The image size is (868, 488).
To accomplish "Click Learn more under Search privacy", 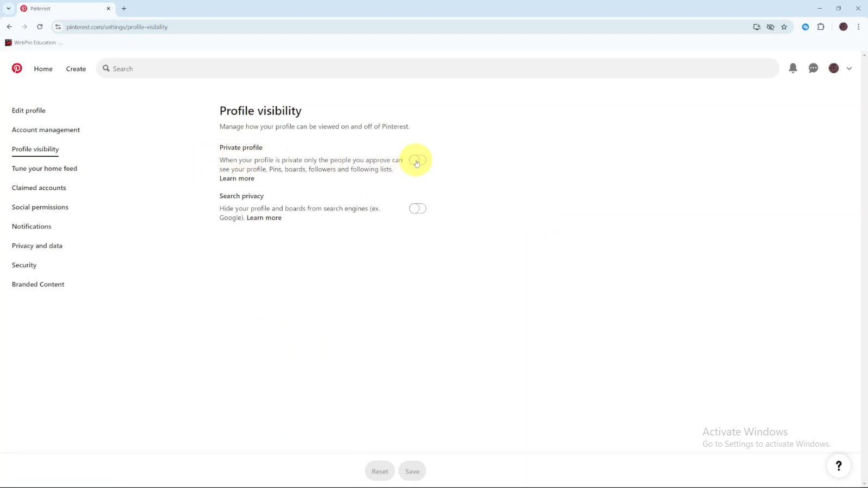I will 264,218.
